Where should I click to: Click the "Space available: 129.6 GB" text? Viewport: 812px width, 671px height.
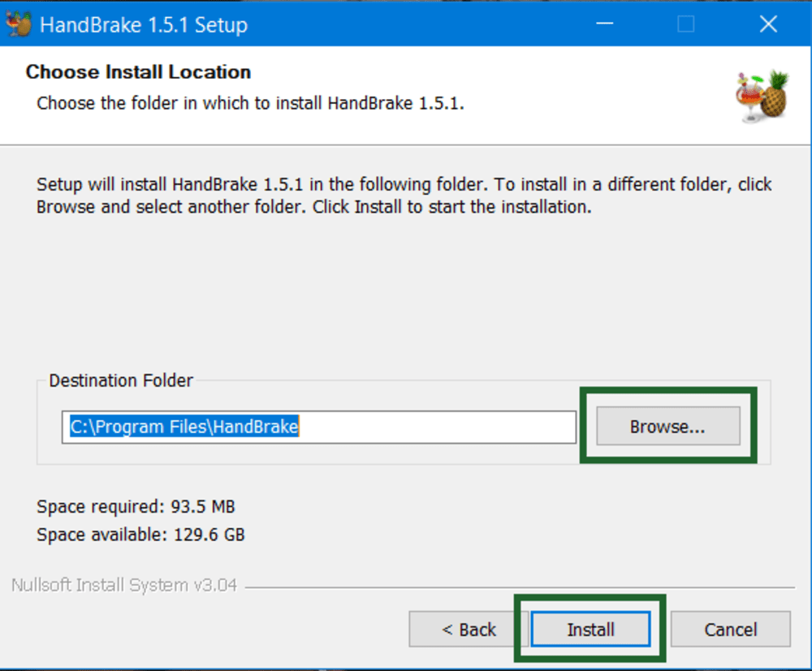pos(140,535)
